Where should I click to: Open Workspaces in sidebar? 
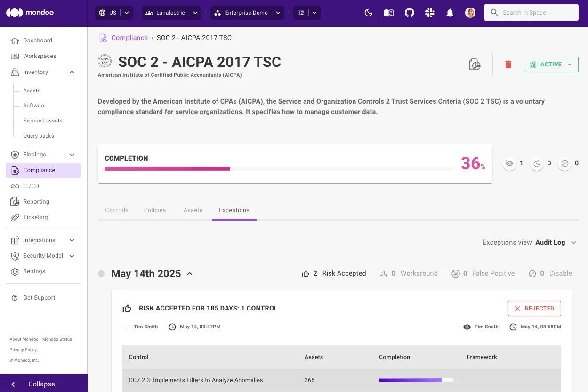tap(40, 56)
